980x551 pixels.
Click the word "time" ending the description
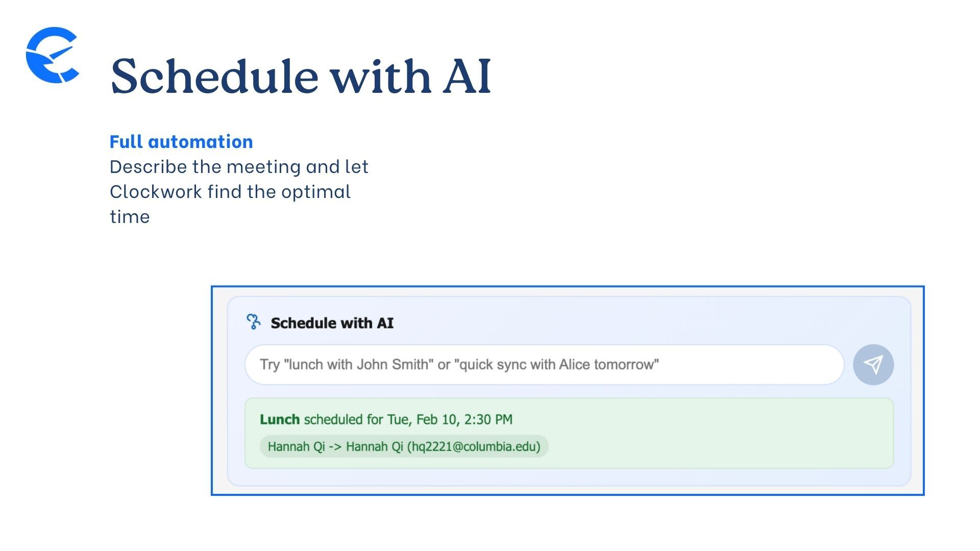[130, 217]
